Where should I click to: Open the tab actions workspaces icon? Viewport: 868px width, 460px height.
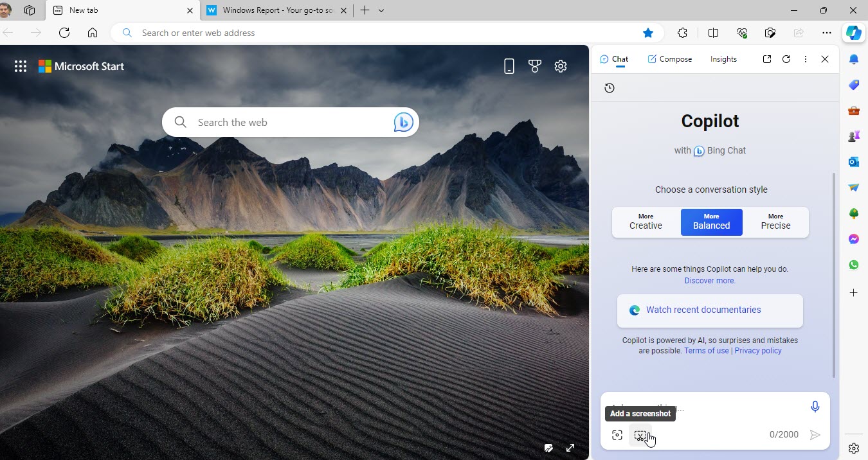[x=30, y=10]
